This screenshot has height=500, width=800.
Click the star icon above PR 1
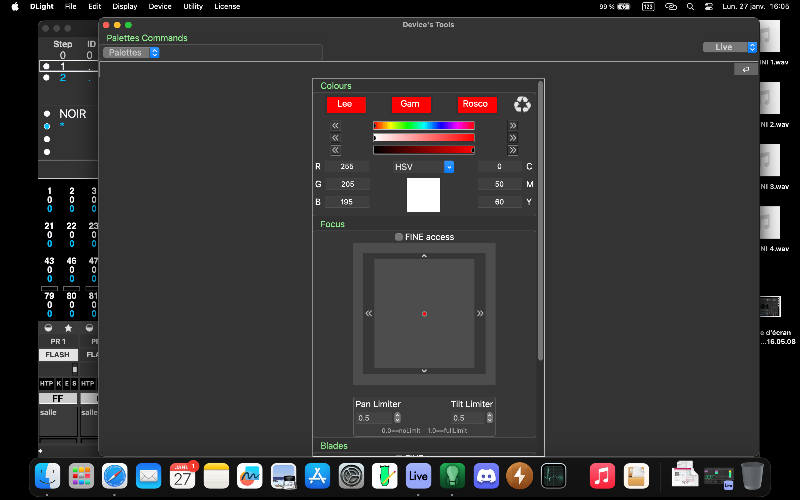point(68,328)
